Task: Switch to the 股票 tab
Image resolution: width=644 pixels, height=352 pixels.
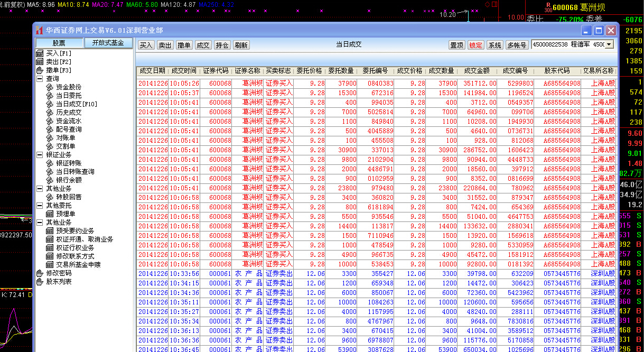Action: pos(59,43)
